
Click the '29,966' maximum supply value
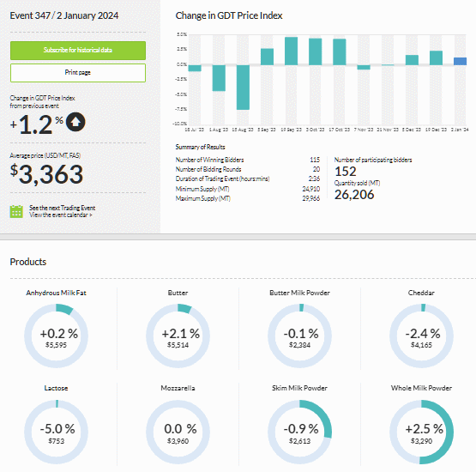[310, 198]
